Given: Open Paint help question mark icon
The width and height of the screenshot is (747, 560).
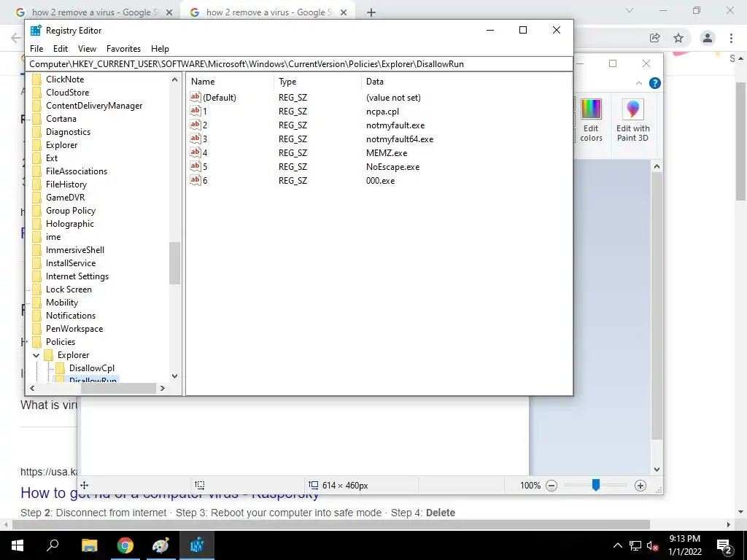Looking at the screenshot, I should tap(655, 83).
